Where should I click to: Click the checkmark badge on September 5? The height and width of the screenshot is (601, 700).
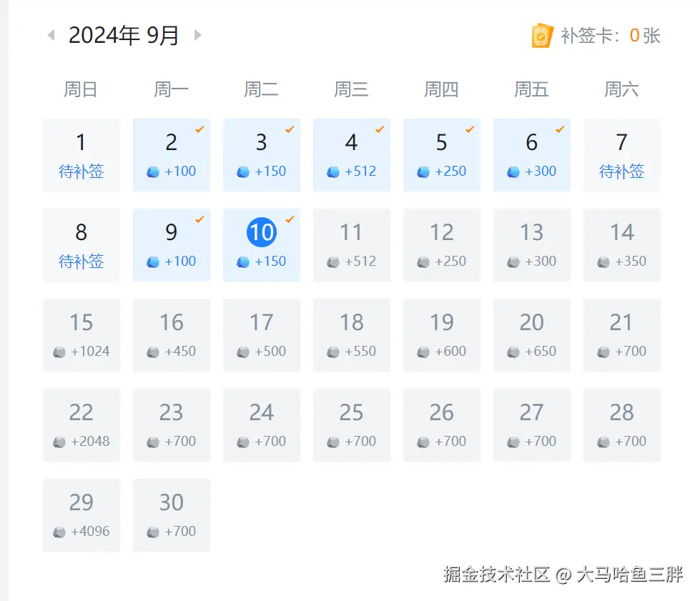470,130
